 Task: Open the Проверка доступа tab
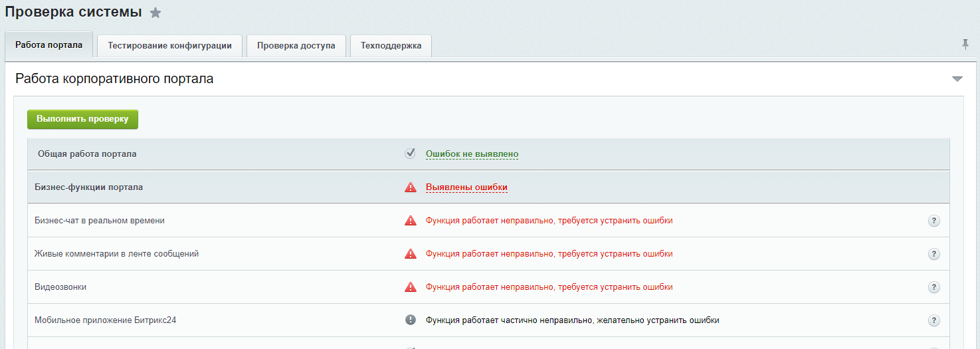point(296,46)
